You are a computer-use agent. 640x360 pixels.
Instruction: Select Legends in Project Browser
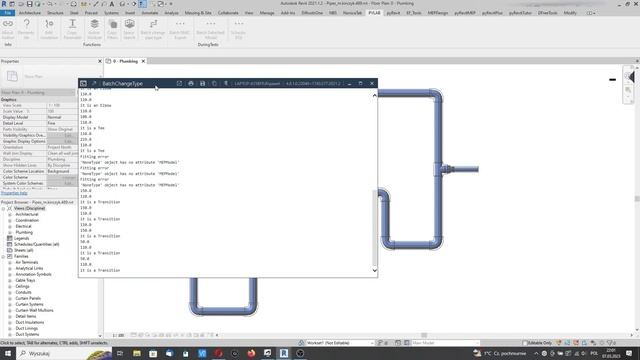(x=21, y=238)
